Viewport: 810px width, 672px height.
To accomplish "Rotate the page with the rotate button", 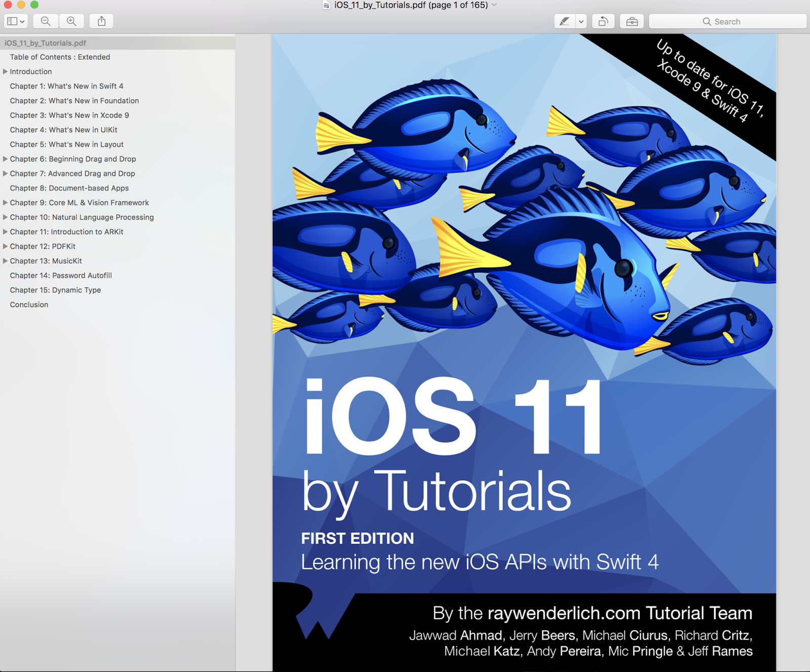I will (x=603, y=21).
